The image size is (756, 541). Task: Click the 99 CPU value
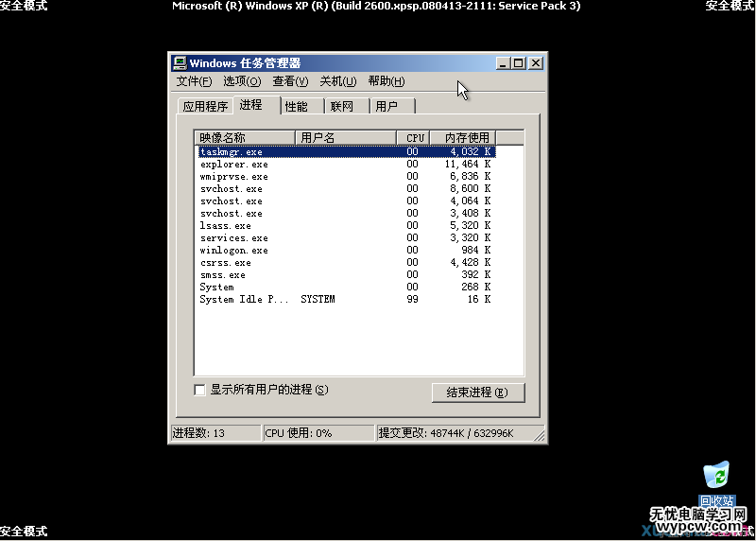pyautogui.click(x=412, y=299)
